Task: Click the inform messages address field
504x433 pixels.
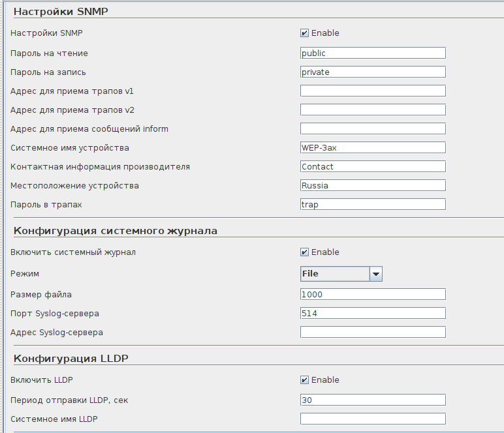Action: pos(373,128)
